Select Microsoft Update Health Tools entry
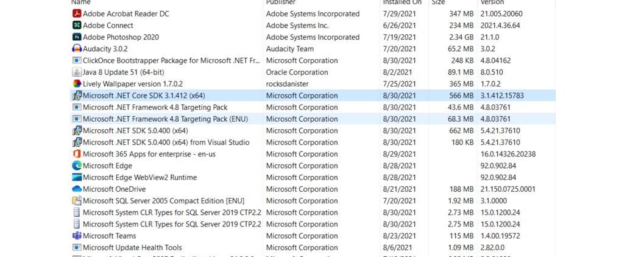This screenshot has width=644, height=257. pos(132,247)
